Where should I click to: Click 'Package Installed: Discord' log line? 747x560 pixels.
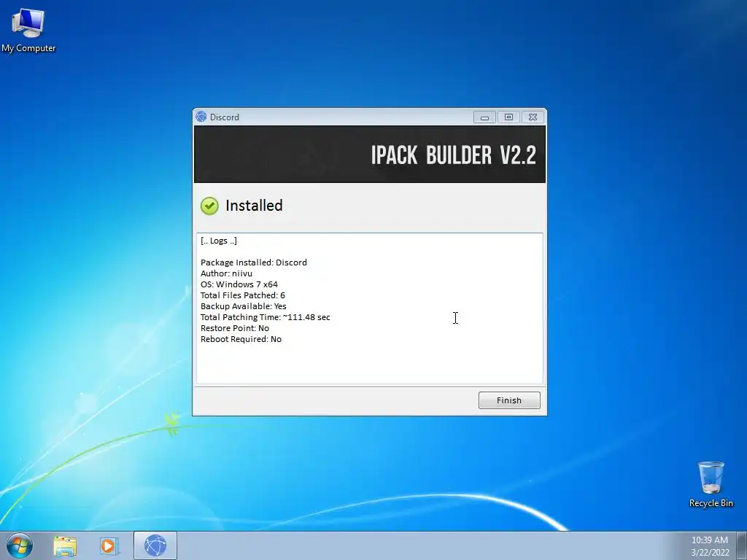[x=253, y=262]
